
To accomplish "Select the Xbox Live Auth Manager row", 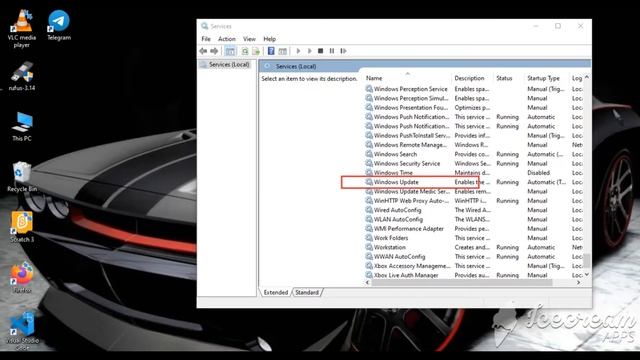I will click(473, 275).
